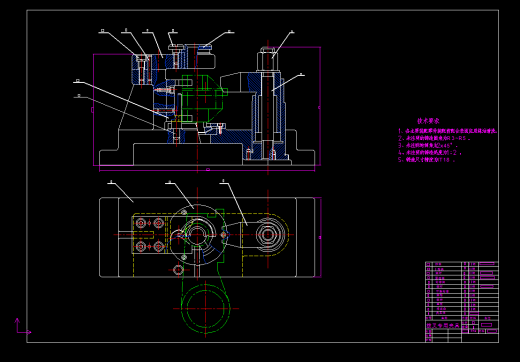Image resolution: width=520 pixels, height=362 pixels.
Task: Select technical requirement line 3 with 2x45°
Action: click(x=428, y=145)
